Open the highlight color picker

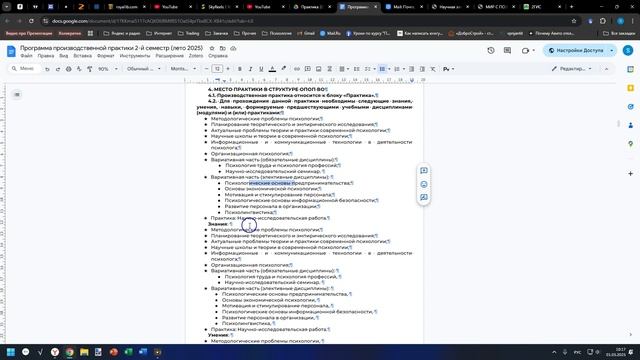pos(284,69)
